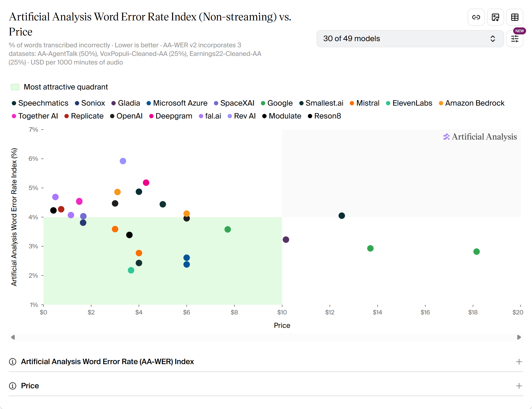
Task: Expand the Price section plus icon
Action: coord(519,386)
